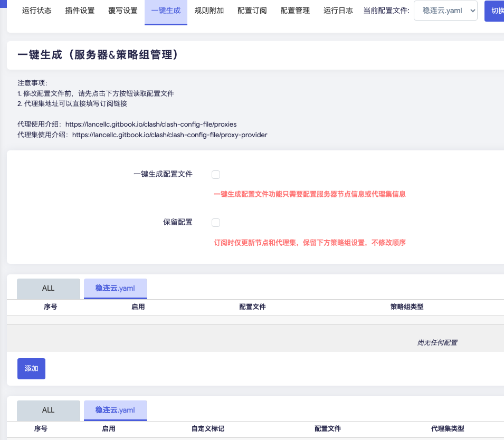Select 稳连云.yaml tab above the 策略组类型 table
Screen dimensions: 504x440
(115, 289)
